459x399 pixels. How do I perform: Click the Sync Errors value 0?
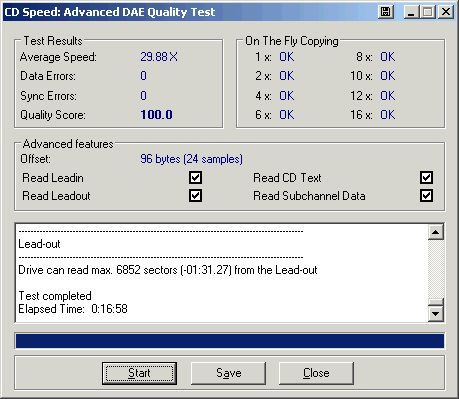tap(143, 96)
